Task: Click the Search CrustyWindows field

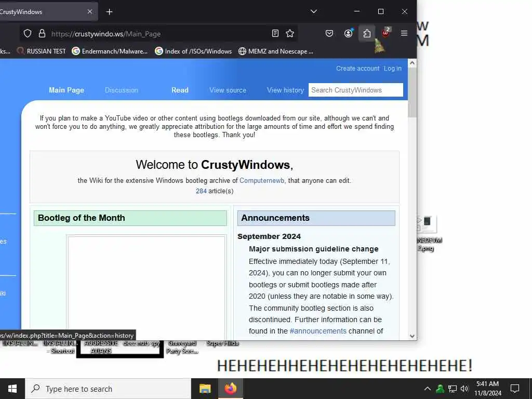Action: [355, 90]
